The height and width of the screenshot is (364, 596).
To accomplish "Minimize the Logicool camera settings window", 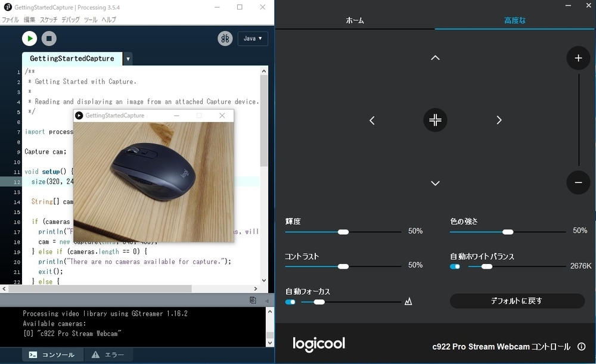I will [568, 5].
